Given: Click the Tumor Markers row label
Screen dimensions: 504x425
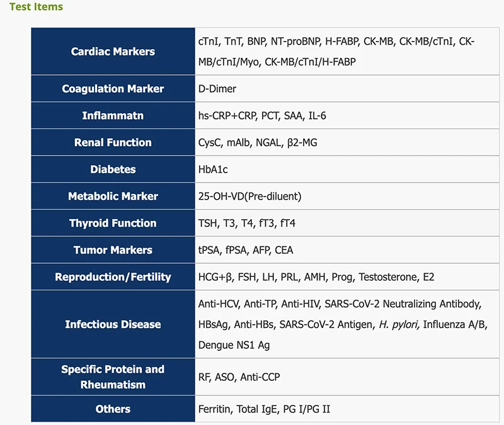Looking at the screenshot, I should click(113, 251).
